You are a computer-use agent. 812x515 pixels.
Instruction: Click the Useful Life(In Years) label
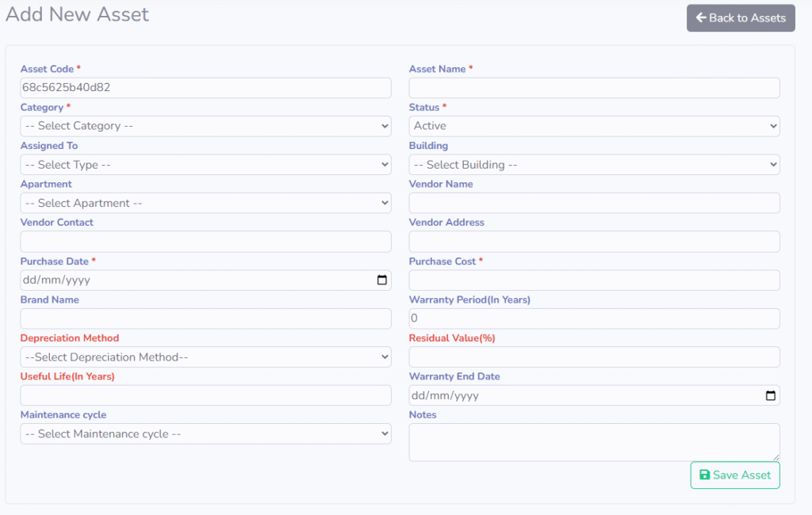click(x=67, y=376)
